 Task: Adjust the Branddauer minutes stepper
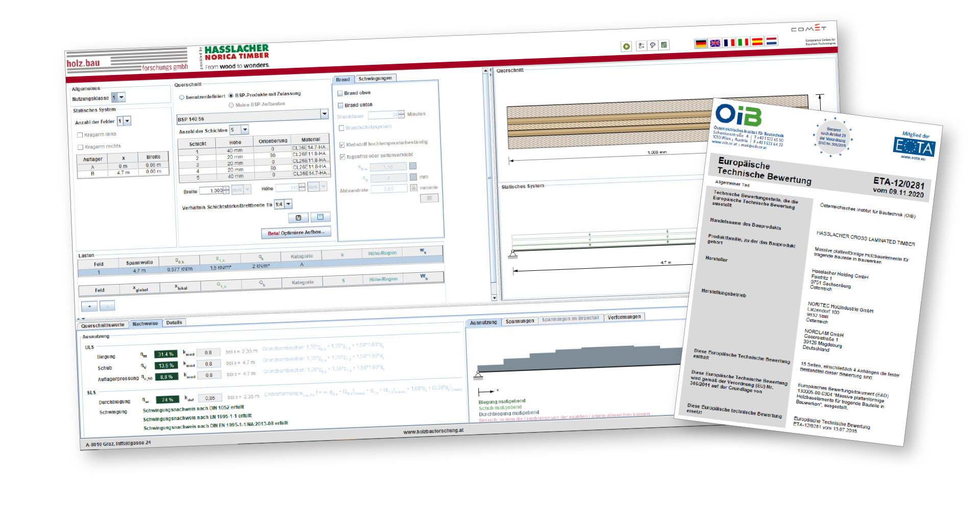tap(401, 114)
